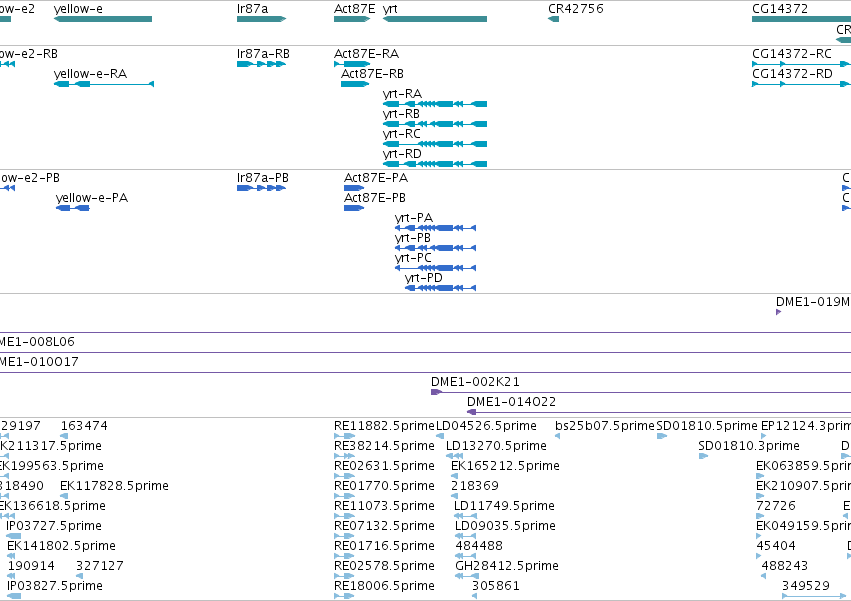Click EST RE01716.5prime
This screenshot has width=851, height=601.
[x=384, y=546]
